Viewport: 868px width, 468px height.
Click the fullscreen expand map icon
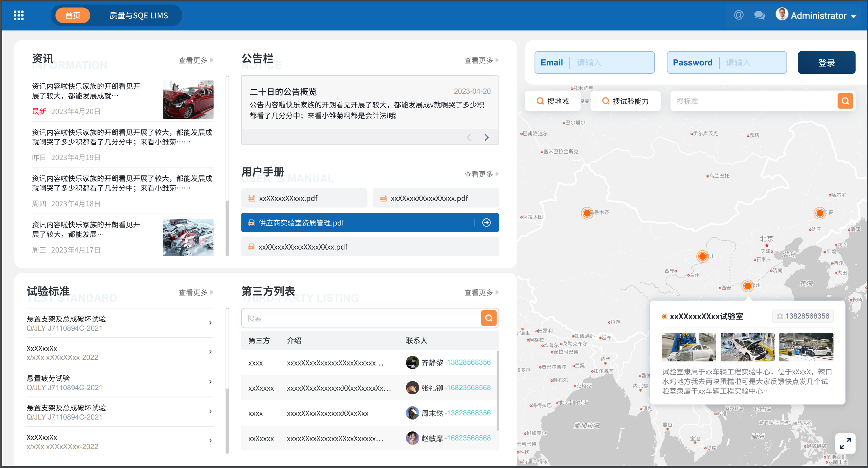[845, 443]
